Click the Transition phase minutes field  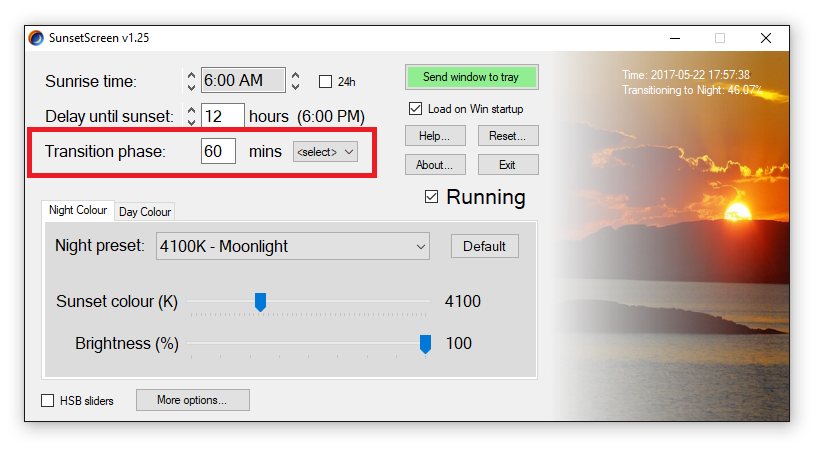click(218, 152)
